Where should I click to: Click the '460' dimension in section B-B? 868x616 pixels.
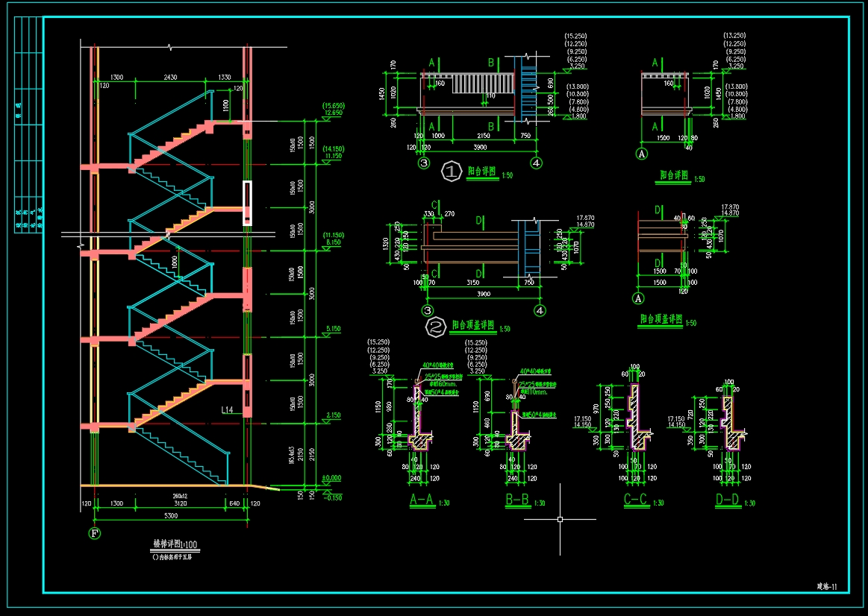coord(487,423)
